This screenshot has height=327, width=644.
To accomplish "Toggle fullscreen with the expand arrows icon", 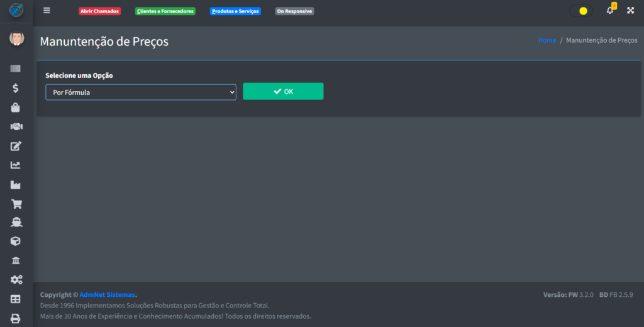I will coord(630,10).
